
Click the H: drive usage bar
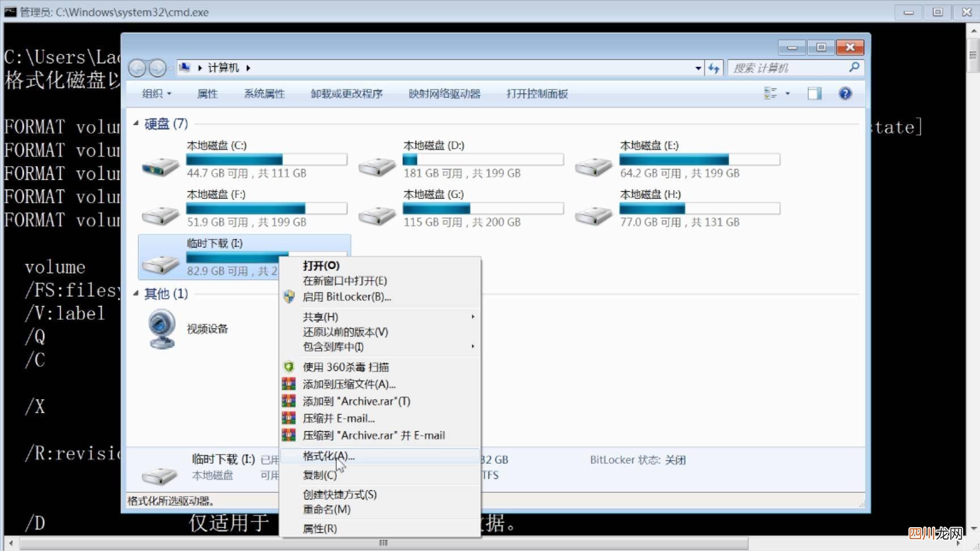coord(700,208)
